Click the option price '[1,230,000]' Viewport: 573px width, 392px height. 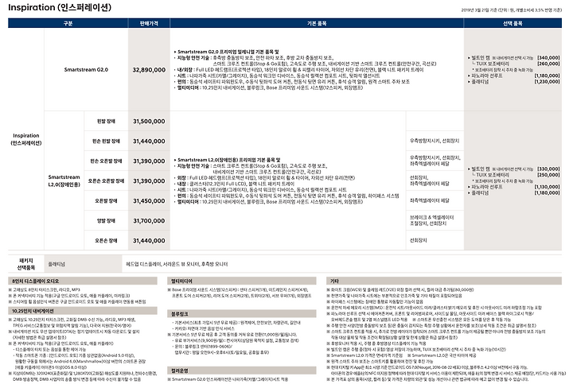tap(547, 82)
